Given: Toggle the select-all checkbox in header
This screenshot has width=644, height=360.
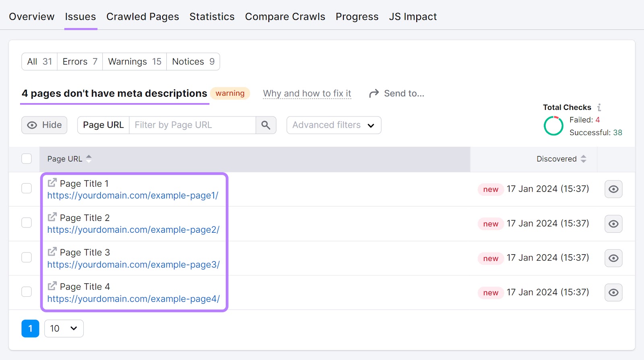Looking at the screenshot, I should click(x=27, y=159).
